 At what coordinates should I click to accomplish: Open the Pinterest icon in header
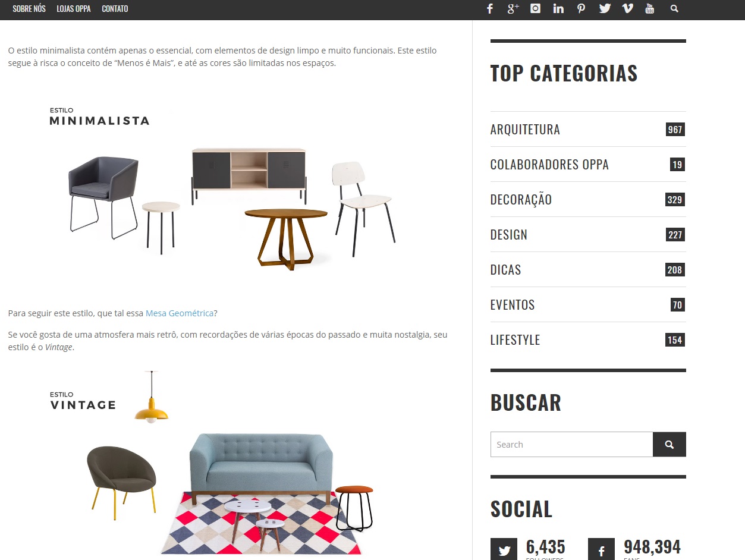coord(581,8)
